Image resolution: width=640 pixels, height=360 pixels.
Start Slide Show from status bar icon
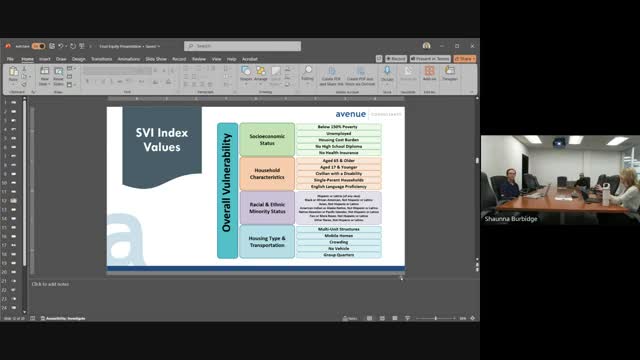click(x=407, y=318)
